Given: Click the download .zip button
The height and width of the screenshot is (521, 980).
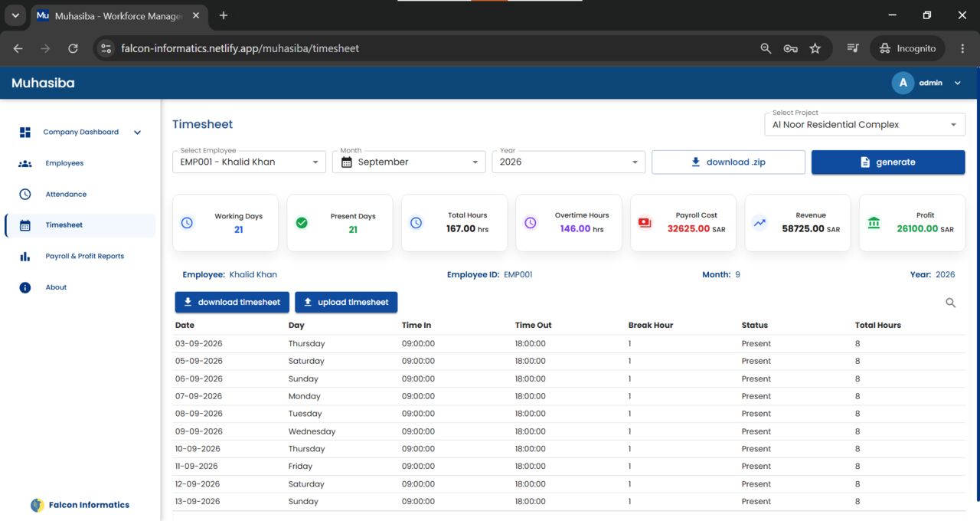Looking at the screenshot, I should coord(728,162).
